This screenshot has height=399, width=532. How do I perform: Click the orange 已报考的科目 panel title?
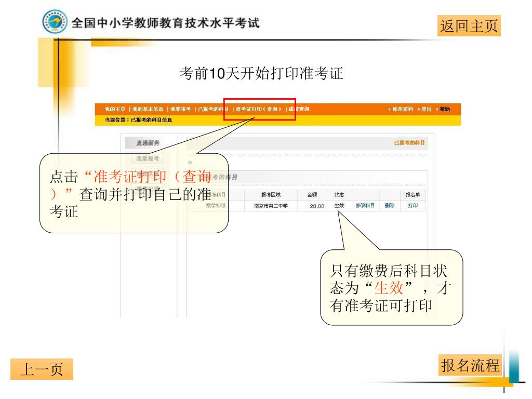(409, 143)
